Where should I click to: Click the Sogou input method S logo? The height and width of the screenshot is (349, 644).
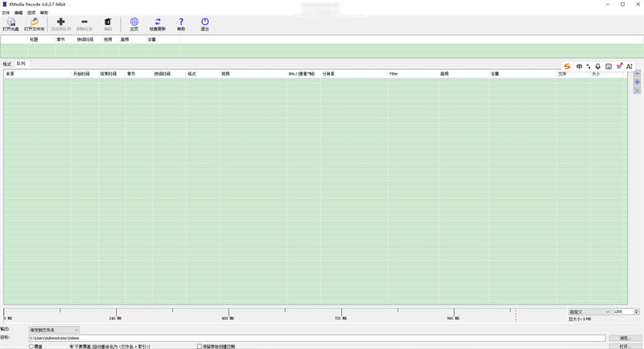coord(568,66)
